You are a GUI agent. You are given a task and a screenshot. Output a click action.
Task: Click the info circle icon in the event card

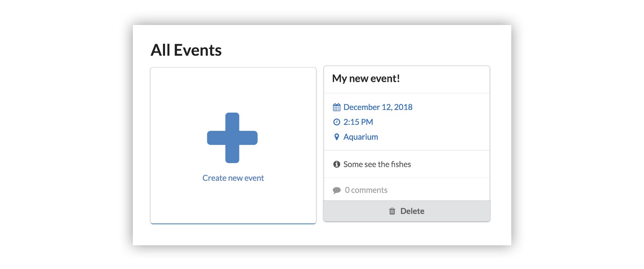[337, 164]
